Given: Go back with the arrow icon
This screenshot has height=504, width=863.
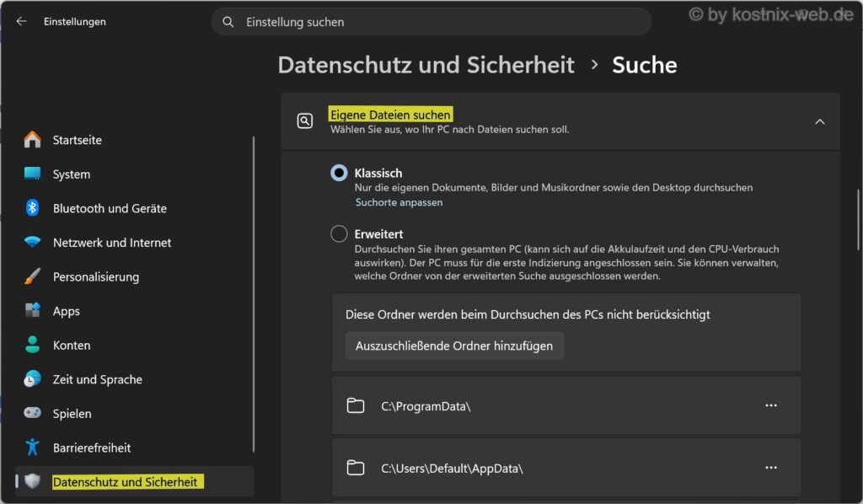Looking at the screenshot, I should click(21, 21).
